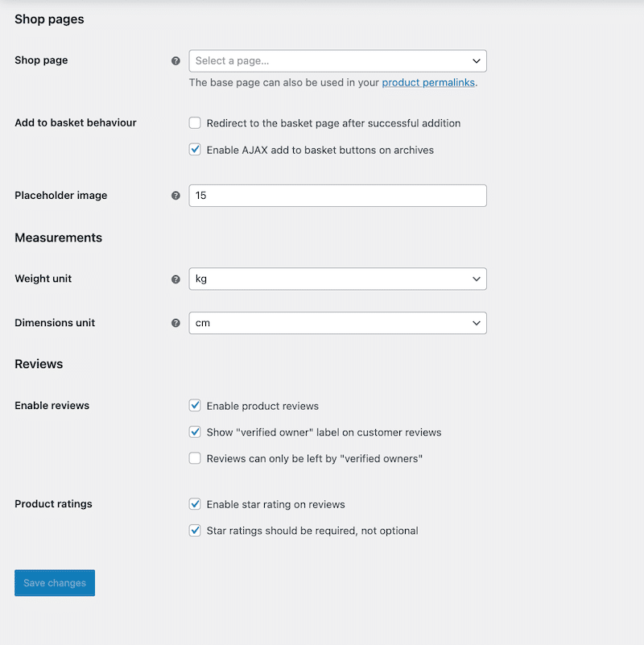The image size is (644, 645).
Task: Click the Shop pages section heading
Action: tap(49, 19)
